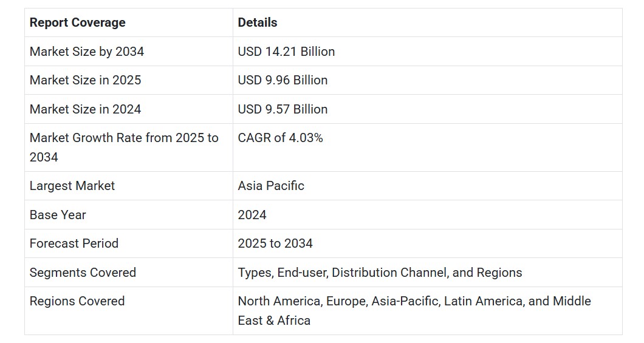Click the Asia Pacific value
Screen dimensions: 644x343
tap(271, 186)
